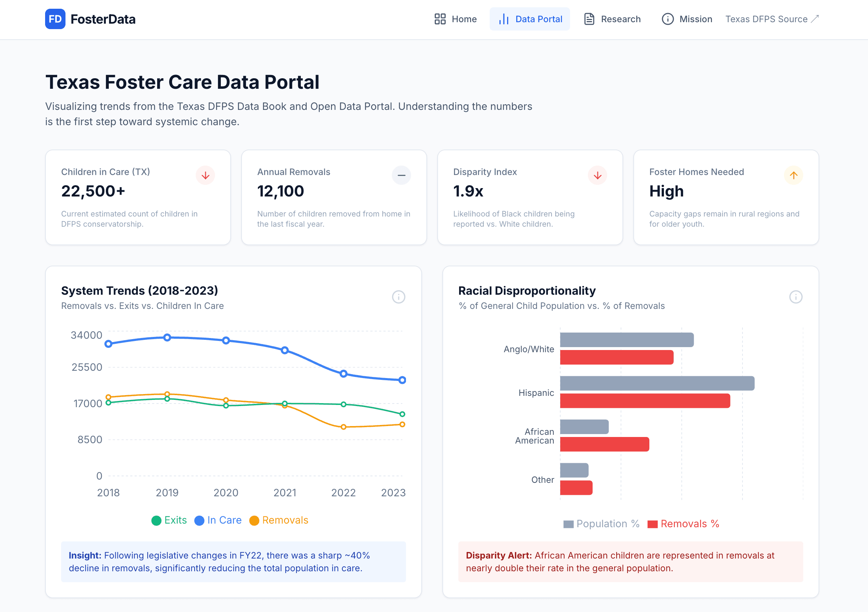Toggle the In Care series visibility
The width and height of the screenshot is (868, 612).
pyautogui.click(x=218, y=520)
